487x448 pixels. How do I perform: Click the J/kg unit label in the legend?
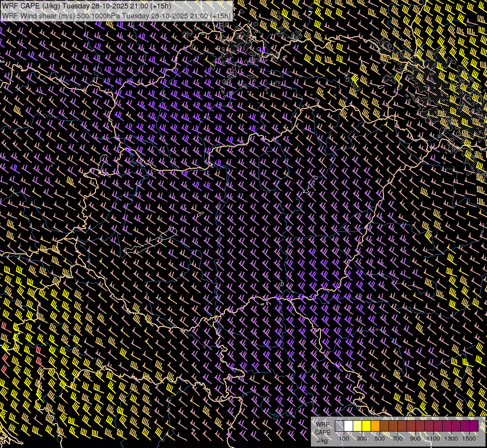pyautogui.click(x=323, y=441)
